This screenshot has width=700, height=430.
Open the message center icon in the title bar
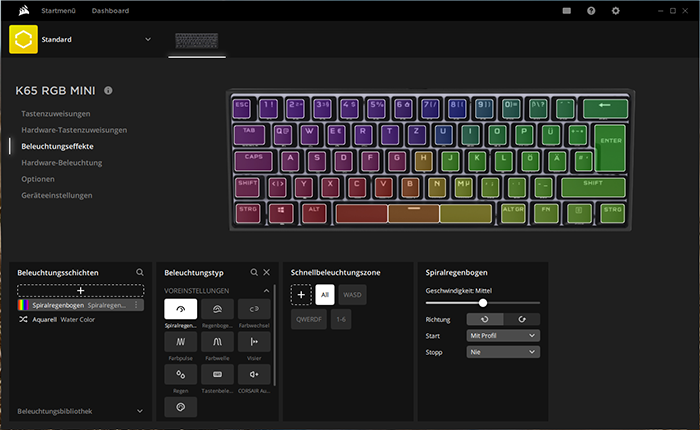[567, 11]
